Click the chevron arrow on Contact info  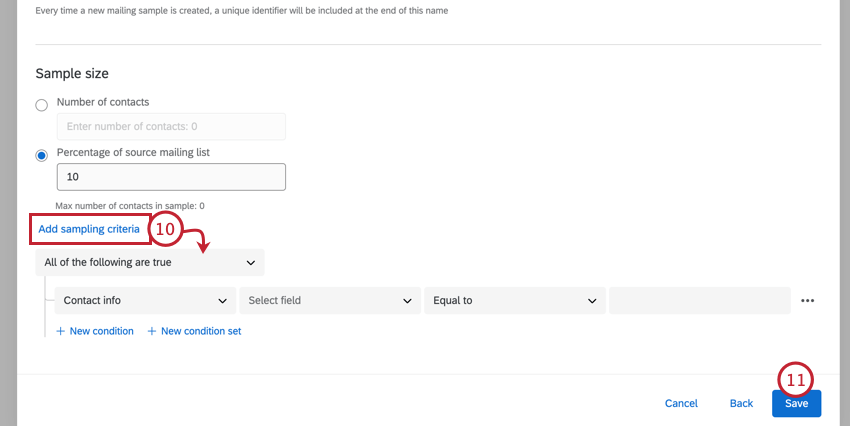click(222, 301)
